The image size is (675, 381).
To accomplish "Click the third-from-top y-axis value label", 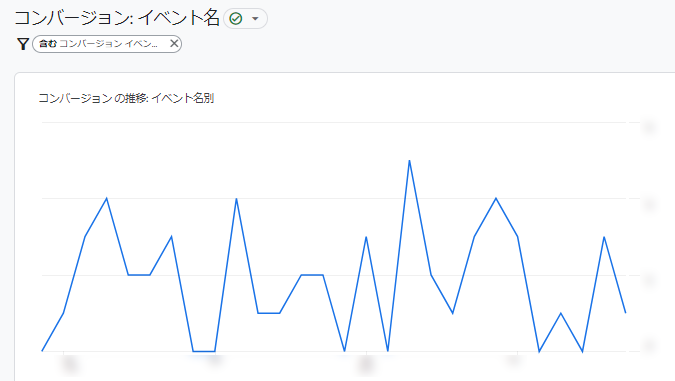I will (x=650, y=281).
